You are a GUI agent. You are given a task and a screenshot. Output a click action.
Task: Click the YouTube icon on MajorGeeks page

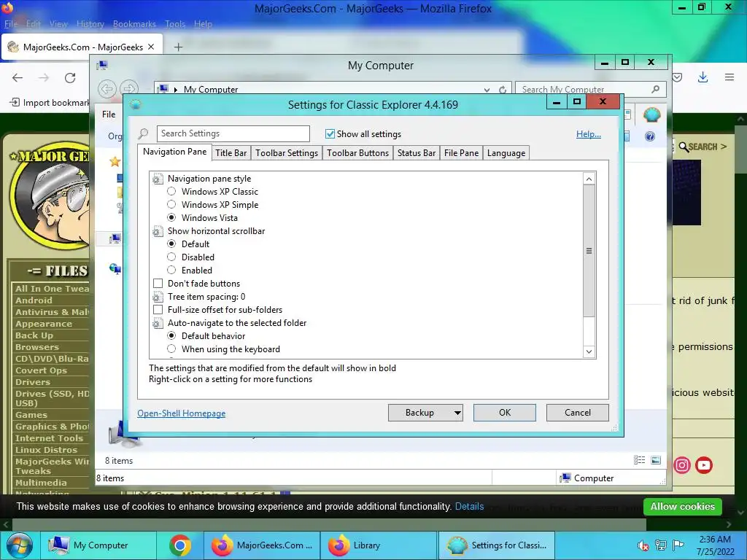(704, 464)
